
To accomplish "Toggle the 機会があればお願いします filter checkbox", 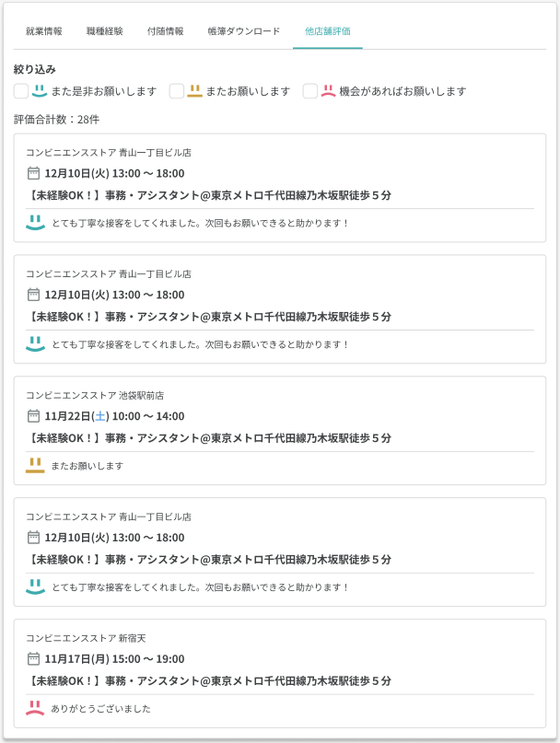I will [310, 91].
